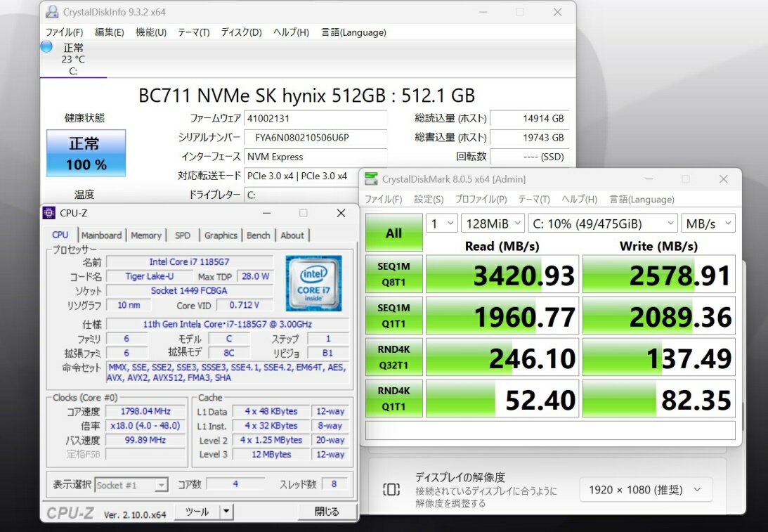This screenshot has height=532, width=768.
Task: Start the RND4K Q32T1 benchmark
Action: click(393, 357)
